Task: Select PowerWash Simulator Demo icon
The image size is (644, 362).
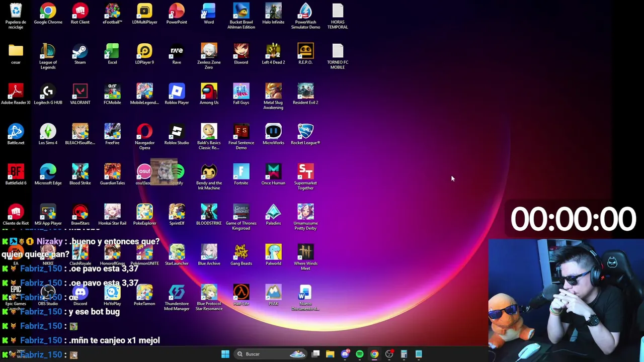Action: (305, 16)
